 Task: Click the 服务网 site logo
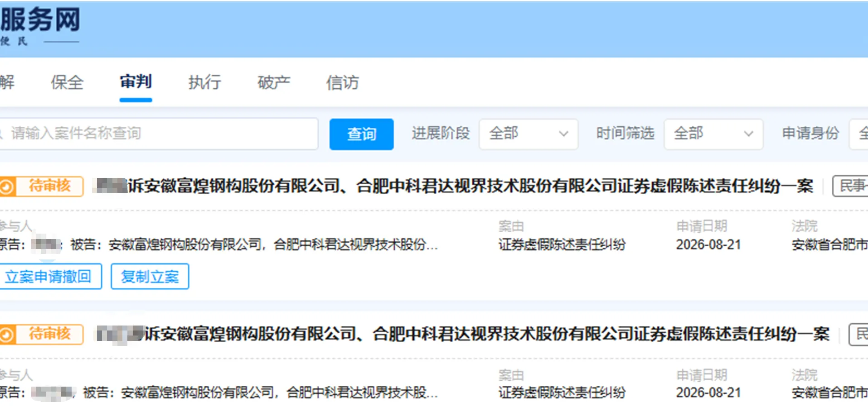pos(40,20)
